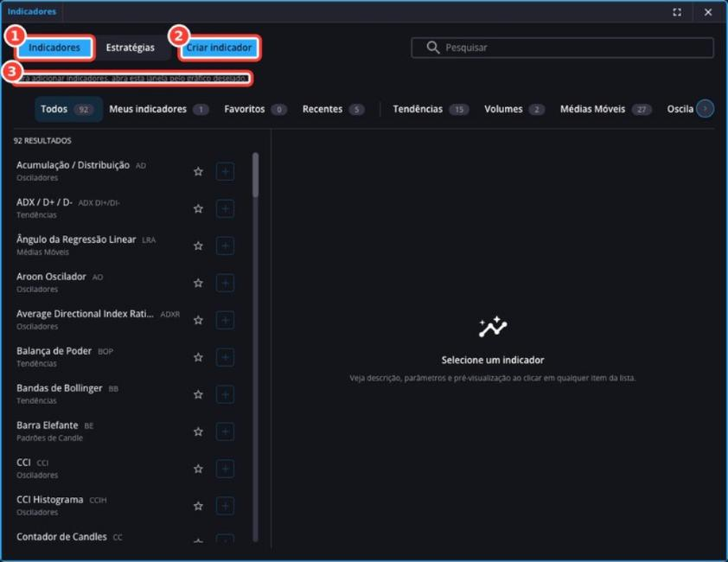Screen dimensions: 728x562
Task: Filter by Médias Móveis category
Action: click(x=605, y=109)
